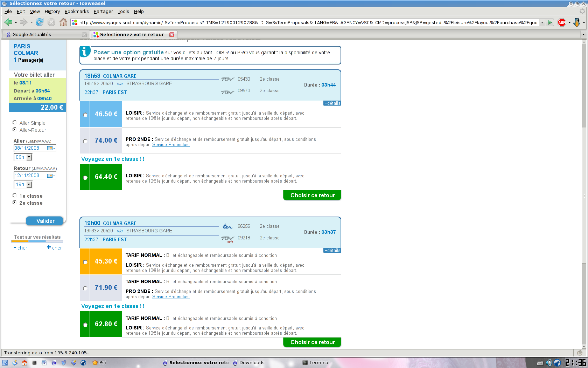Expand +détails for the 19h00 train
This screenshot has height=368, width=588.
coord(332,251)
